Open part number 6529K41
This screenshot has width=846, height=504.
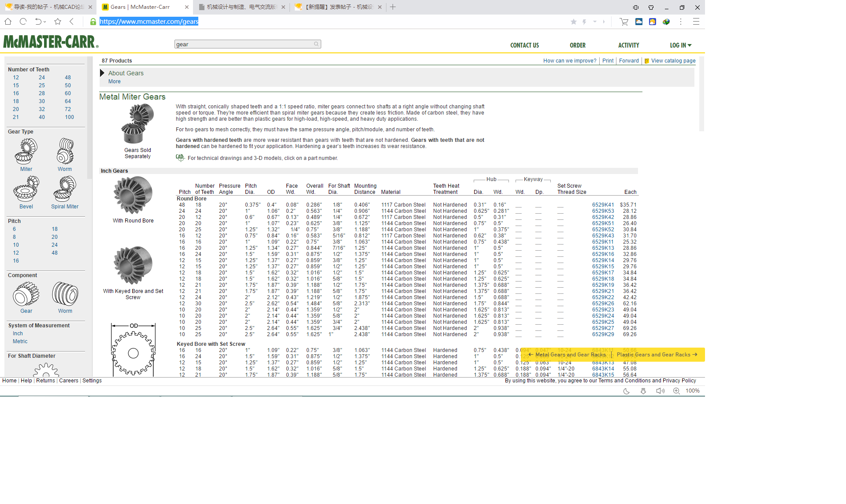pyautogui.click(x=603, y=205)
